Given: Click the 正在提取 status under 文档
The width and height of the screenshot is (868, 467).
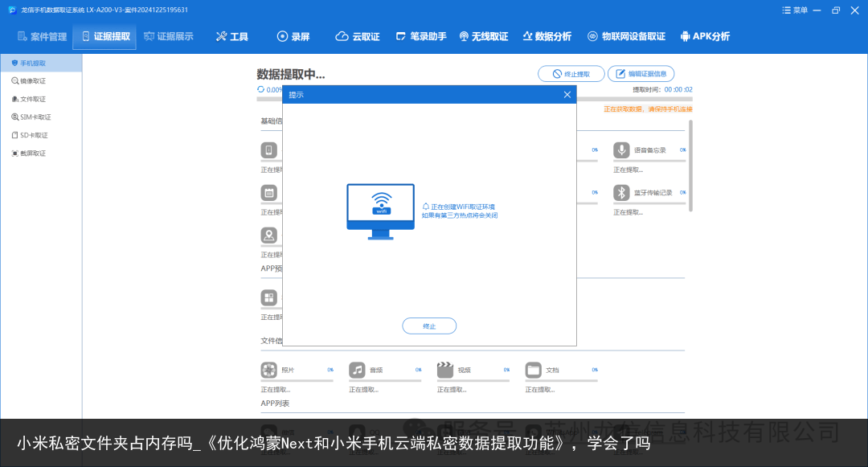Looking at the screenshot, I should pos(540,390).
